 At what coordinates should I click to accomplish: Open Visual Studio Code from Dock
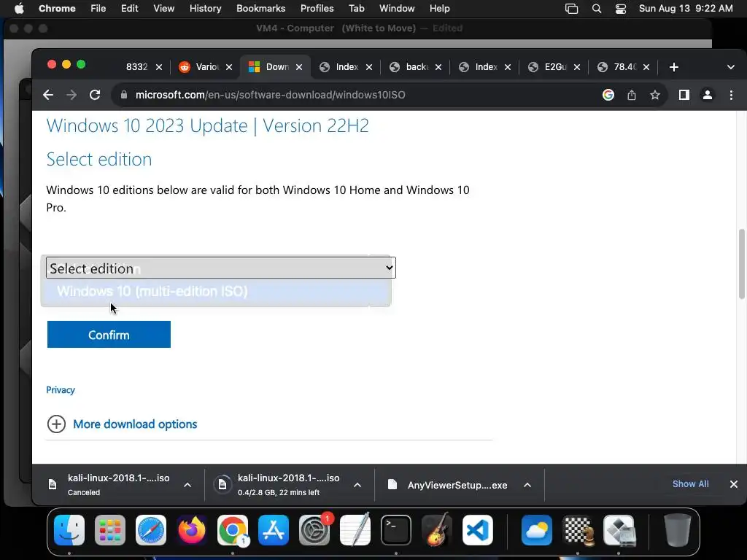pyautogui.click(x=477, y=530)
